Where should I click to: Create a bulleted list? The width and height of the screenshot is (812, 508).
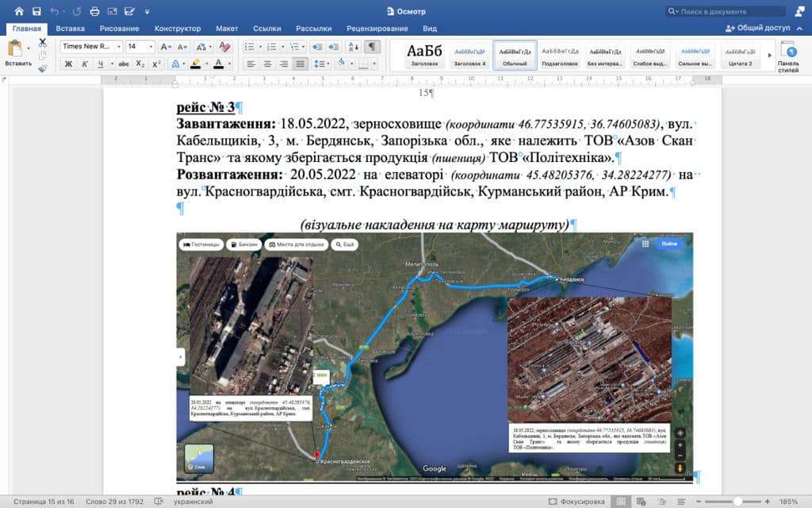click(x=249, y=47)
